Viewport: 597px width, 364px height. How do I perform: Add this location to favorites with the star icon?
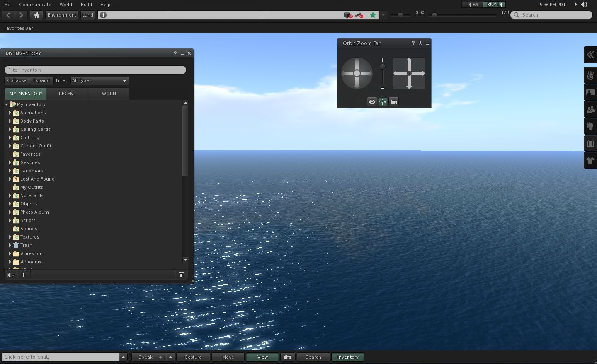point(373,15)
